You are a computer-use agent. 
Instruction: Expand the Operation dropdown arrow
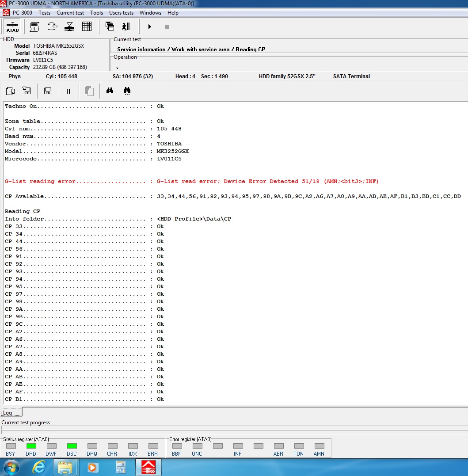pos(117,68)
